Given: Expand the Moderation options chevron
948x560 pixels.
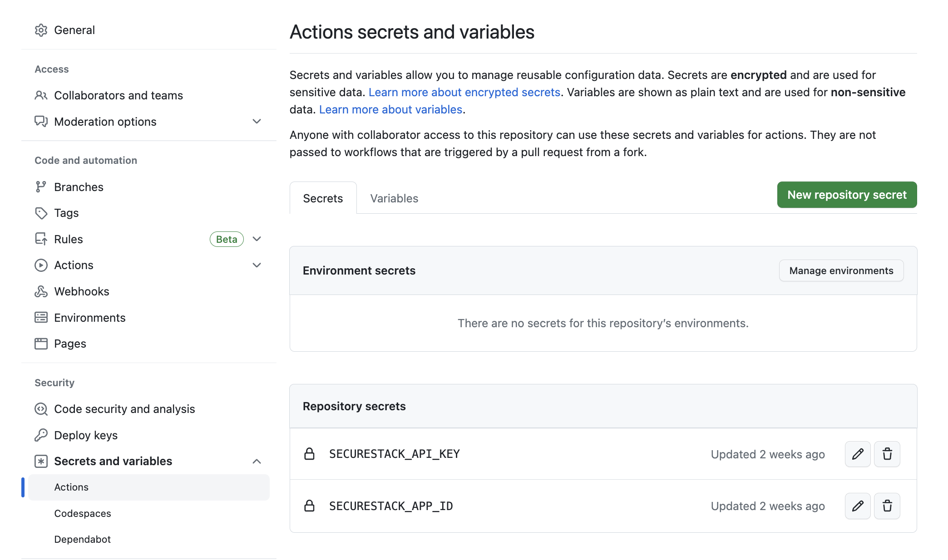Looking at the screenshot, I should pyautogui.click(x=257, y=122).
